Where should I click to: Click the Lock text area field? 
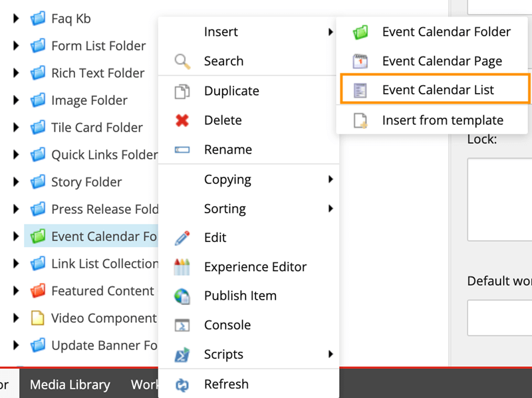pos(499,199)
